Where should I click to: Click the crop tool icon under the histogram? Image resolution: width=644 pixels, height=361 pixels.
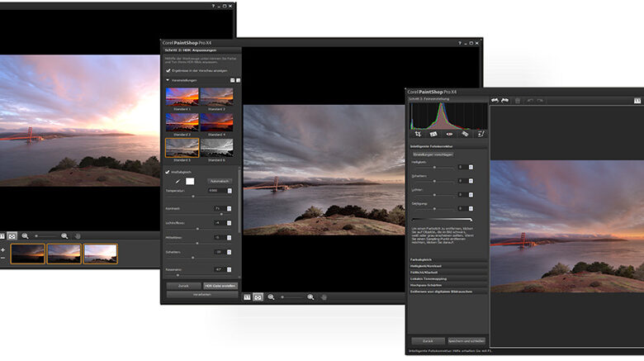click(418, 133)
